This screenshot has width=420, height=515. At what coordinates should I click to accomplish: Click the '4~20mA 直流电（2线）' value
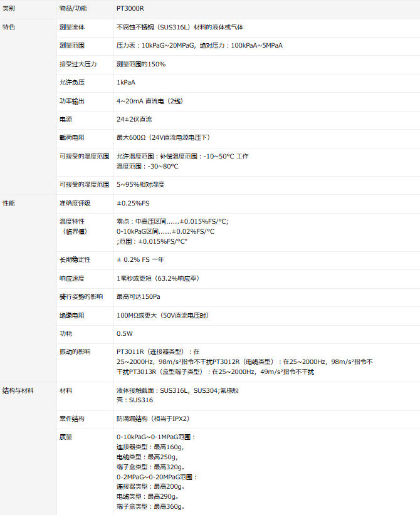point(150,101)
